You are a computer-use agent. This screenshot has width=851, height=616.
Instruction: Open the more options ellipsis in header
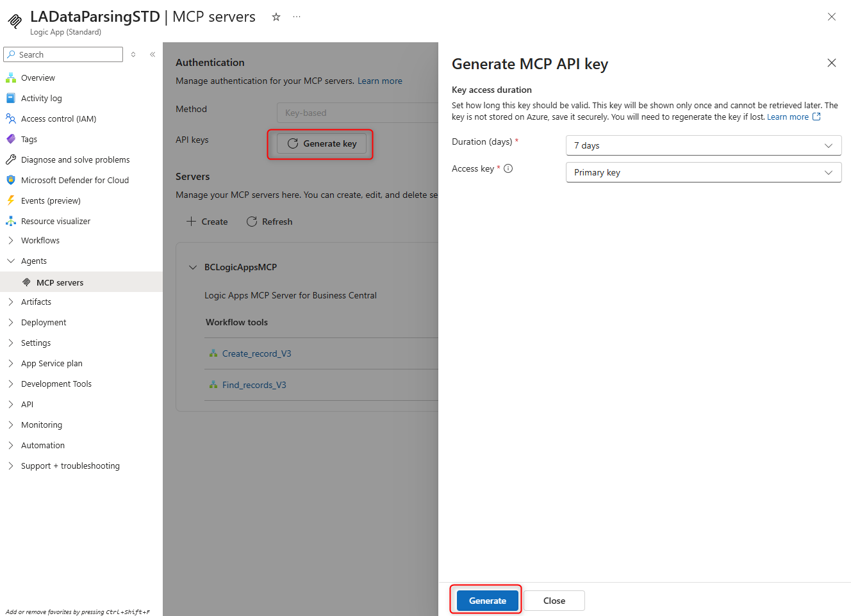[x=297, y=17]
